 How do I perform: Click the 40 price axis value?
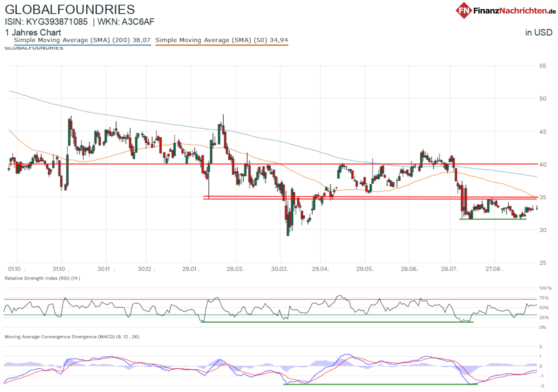point(543,164)
